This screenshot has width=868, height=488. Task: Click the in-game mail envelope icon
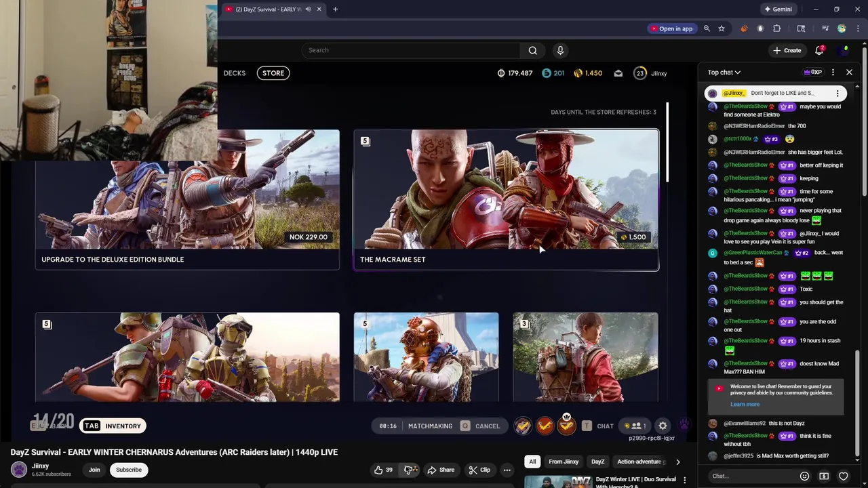(618, 73)
